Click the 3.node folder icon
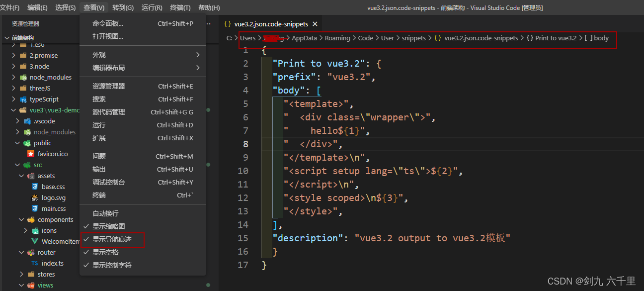 pos(23,66)
